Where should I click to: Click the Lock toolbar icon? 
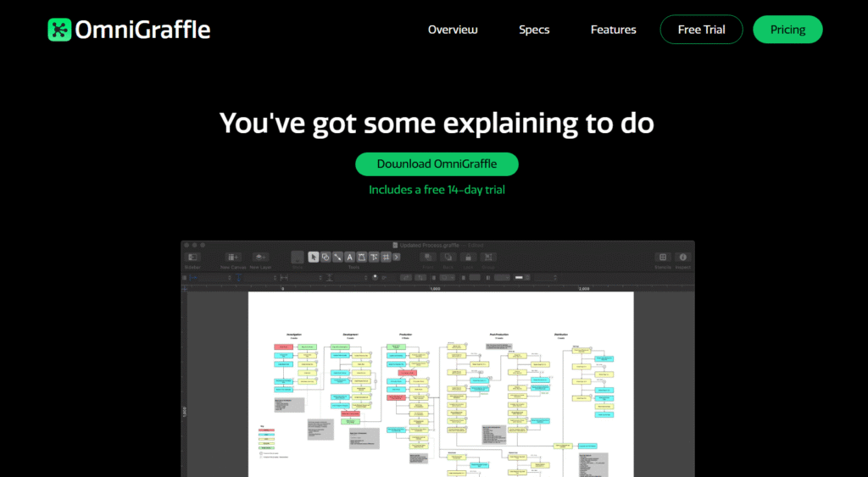pos(468,257)
